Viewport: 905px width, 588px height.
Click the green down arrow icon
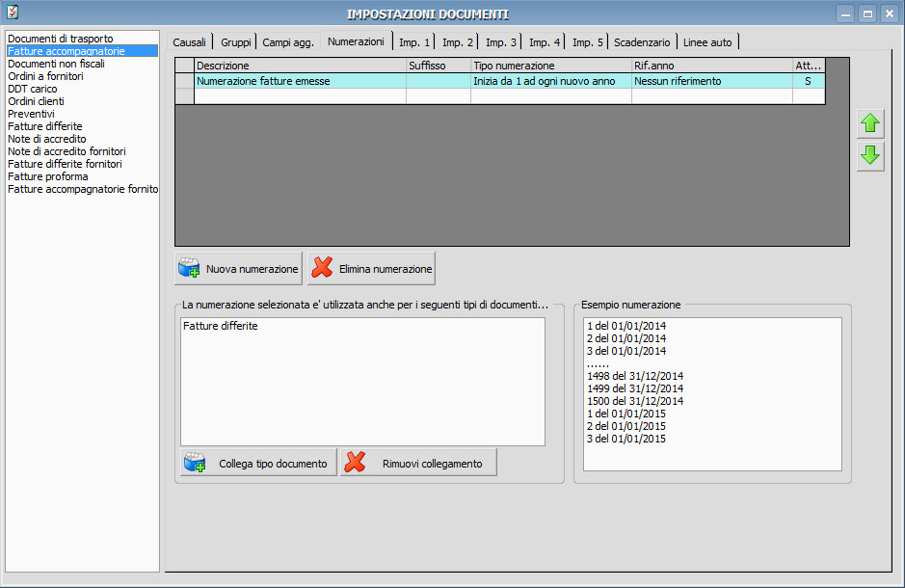coord(870,156)
